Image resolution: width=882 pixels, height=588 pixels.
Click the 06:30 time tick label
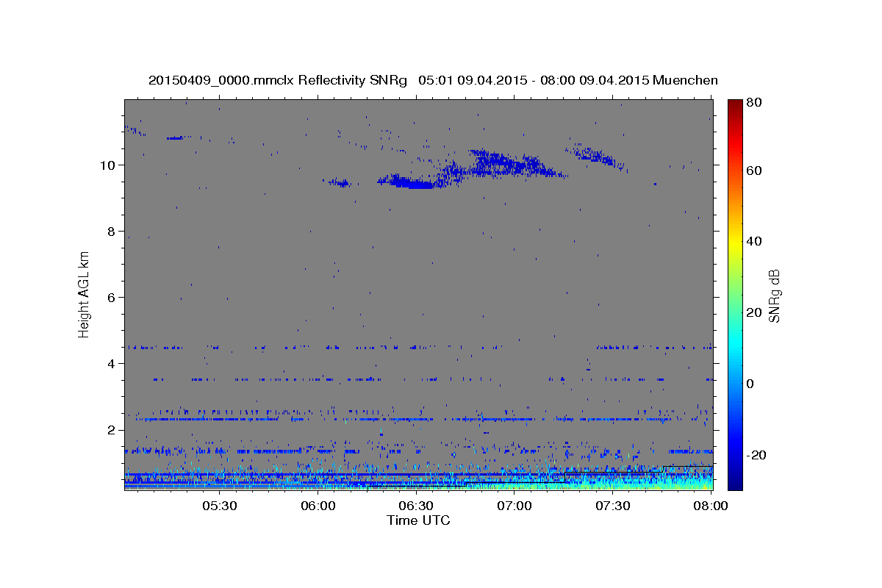click(416, 506)
